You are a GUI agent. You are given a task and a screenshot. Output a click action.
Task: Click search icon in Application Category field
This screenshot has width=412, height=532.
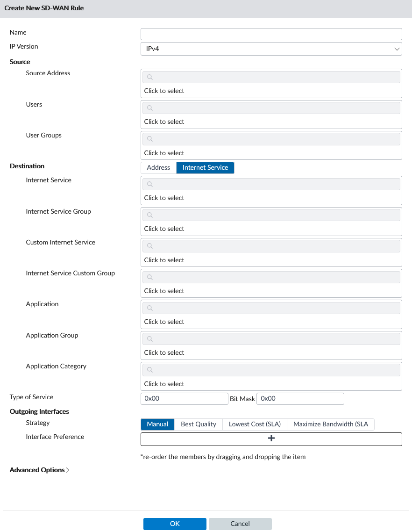coord(149,369)
